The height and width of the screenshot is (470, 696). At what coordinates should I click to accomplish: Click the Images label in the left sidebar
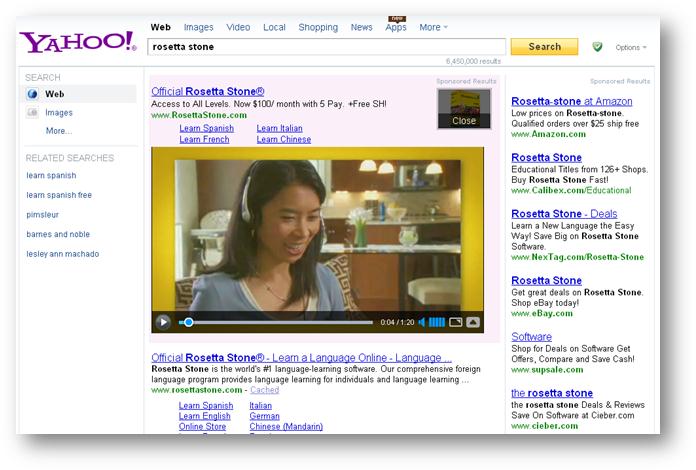pos(59,113)
